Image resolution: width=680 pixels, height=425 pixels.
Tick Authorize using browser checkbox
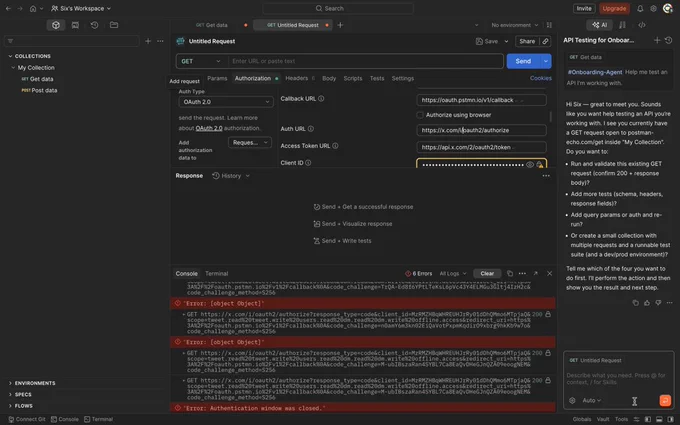tap(420, 115)
